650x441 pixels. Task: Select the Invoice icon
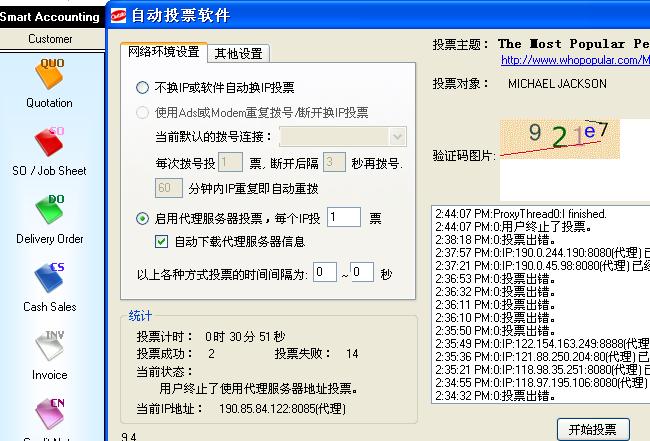49,348
